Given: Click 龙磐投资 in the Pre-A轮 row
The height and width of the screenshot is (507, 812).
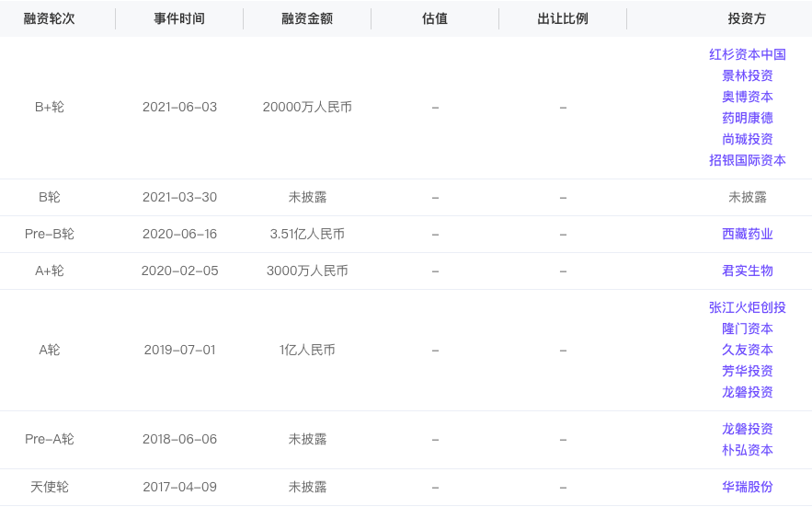Looking at the screenshot, I should click(x=747, y=429).
